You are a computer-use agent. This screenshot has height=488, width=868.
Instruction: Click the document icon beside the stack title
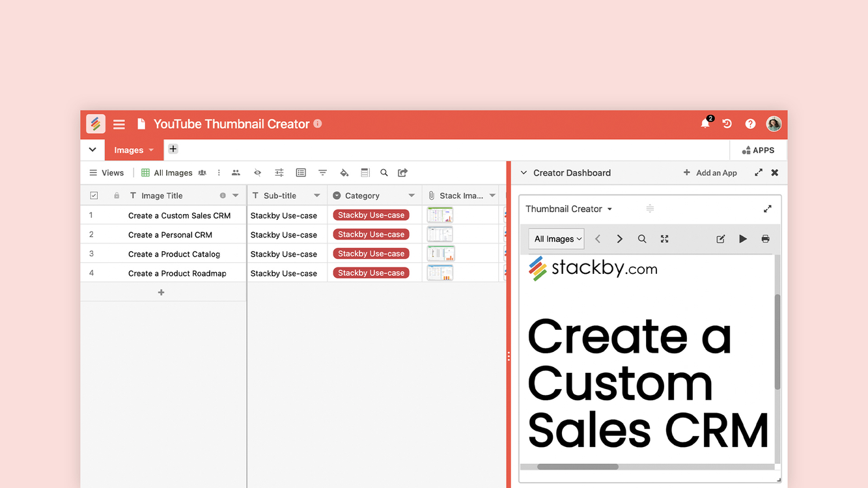click(141, 124)
